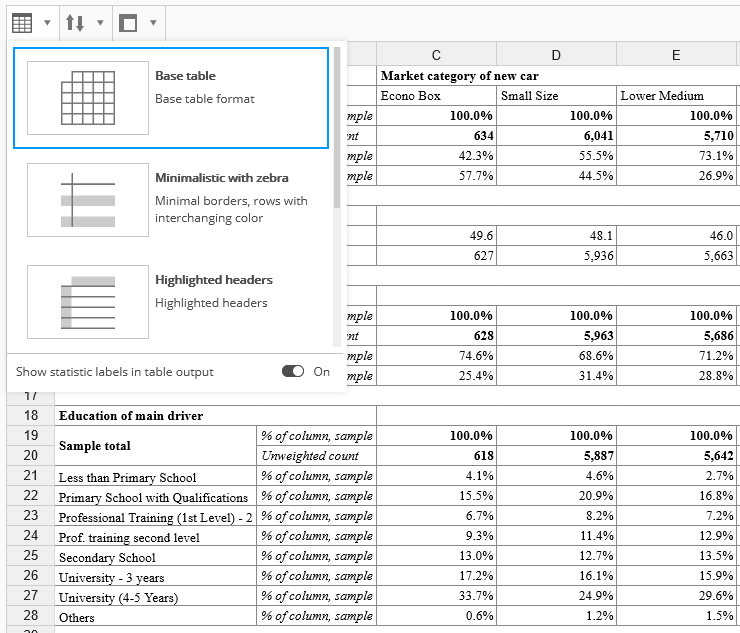Click cell showing 0.6%
The height and width of the screenshot is (633, 740).
click(437, 616)
